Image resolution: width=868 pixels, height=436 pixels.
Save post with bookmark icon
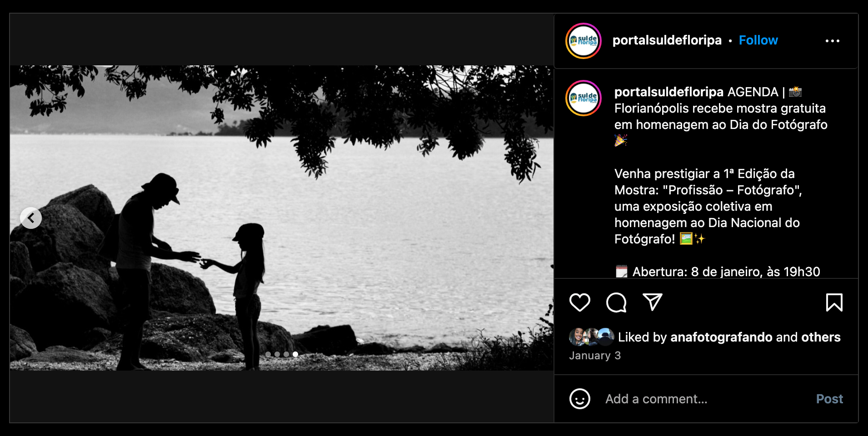[834, 302]
